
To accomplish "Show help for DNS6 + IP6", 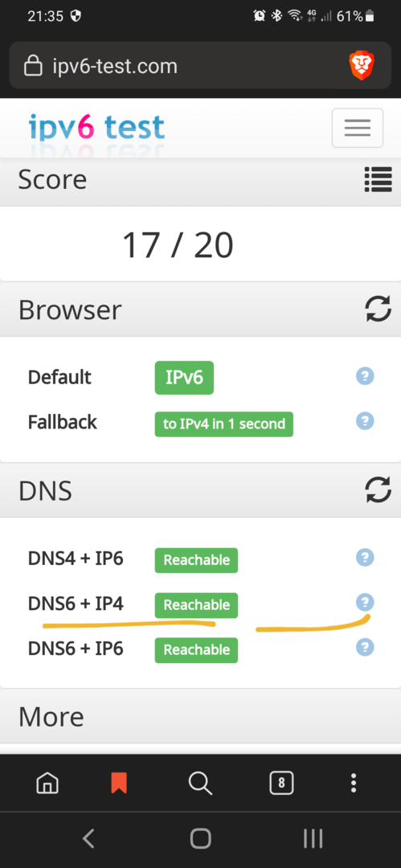I will (x=365, y=647).
